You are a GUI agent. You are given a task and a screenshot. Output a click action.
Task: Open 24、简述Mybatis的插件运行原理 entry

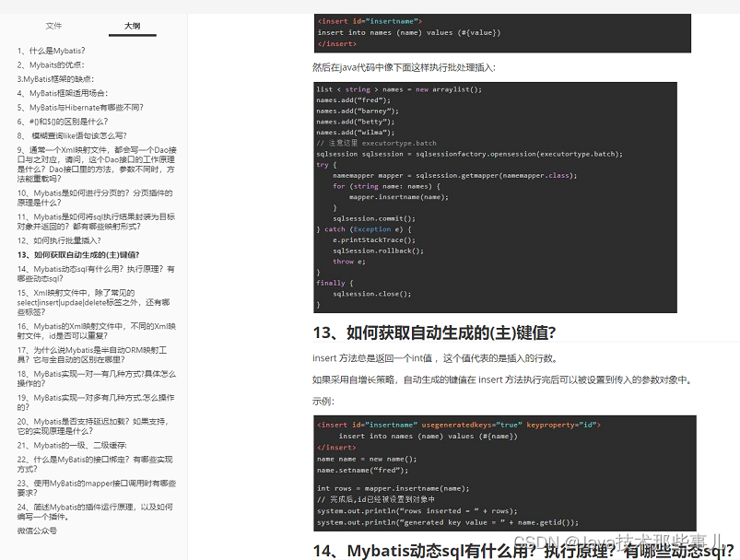[x=95, y=512]
